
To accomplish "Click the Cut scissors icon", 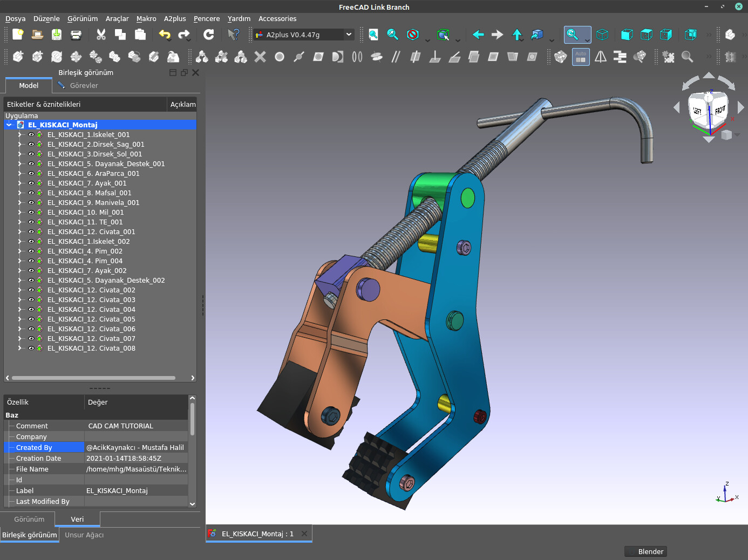I will coord(101,35).
